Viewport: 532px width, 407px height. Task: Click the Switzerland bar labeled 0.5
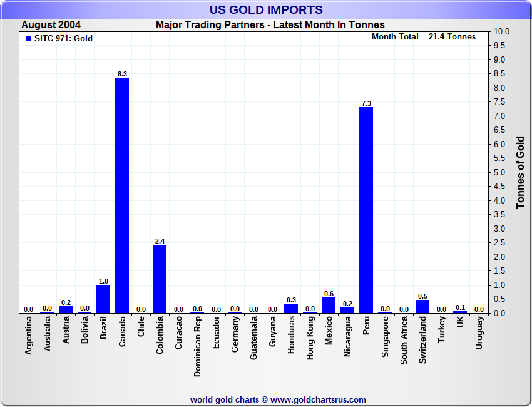click(422, 306)
